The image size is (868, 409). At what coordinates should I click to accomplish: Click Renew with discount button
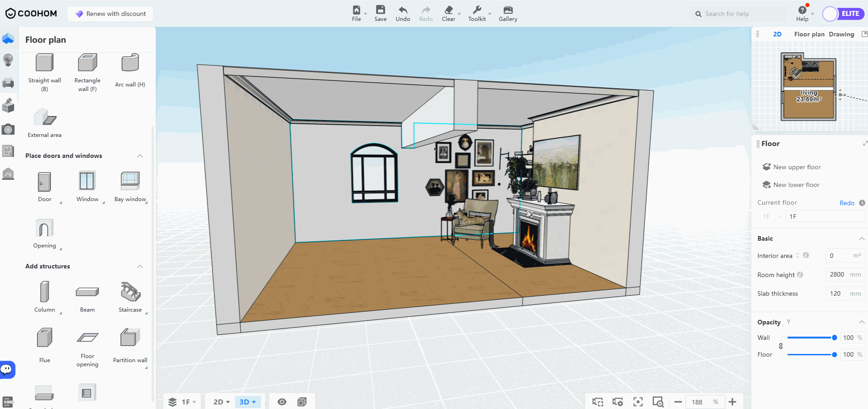coord(110,14)
